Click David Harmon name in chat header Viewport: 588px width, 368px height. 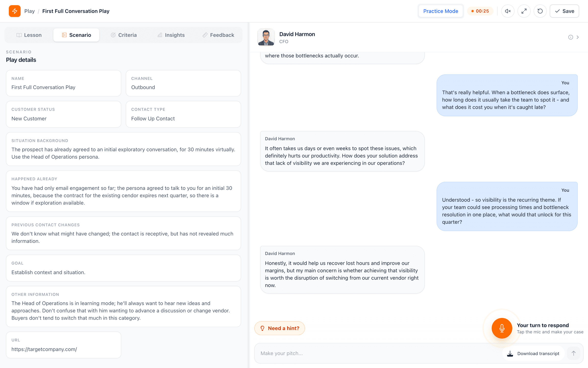tap(297, 34)
